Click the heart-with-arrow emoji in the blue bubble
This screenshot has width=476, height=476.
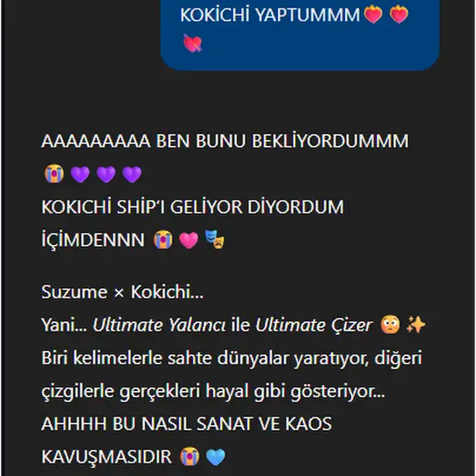(192, 42)
